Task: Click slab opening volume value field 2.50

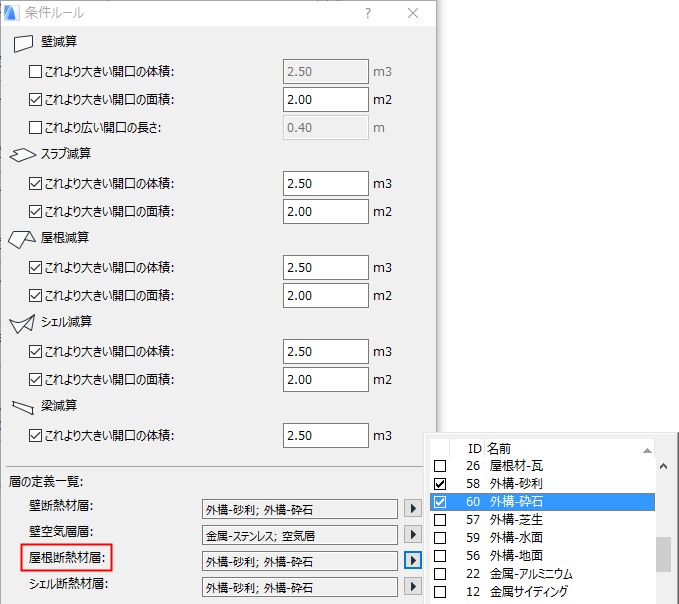Action: coord(326,184)
